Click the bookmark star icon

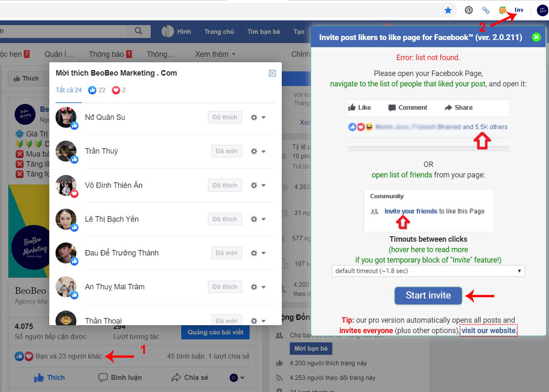click(x=448, y=10)
